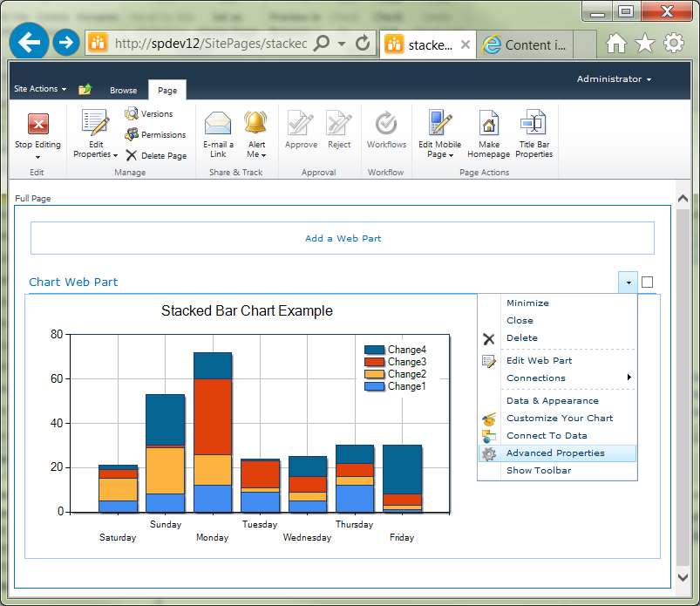Click the Alert Me bell icon
Screen dimensions: 700x606
255,122
